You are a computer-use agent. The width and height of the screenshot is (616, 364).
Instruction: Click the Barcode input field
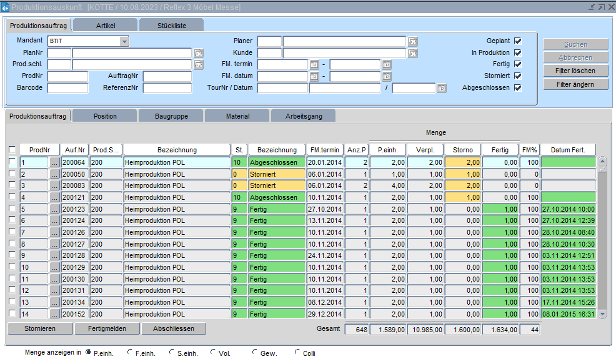pyautogui.click(x=67, y=88)
